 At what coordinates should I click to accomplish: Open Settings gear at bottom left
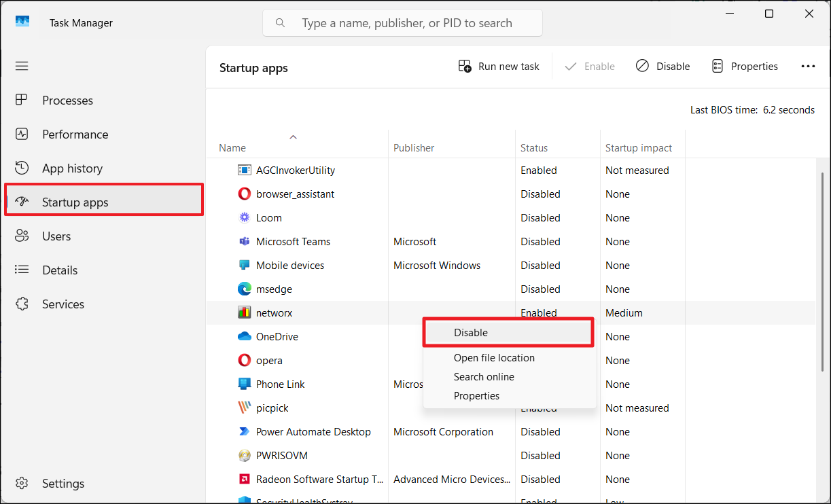coord(22,483)
